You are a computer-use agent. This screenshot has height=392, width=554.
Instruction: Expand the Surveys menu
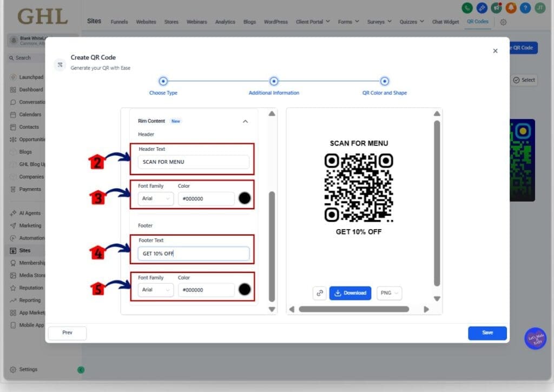[379, 22]
